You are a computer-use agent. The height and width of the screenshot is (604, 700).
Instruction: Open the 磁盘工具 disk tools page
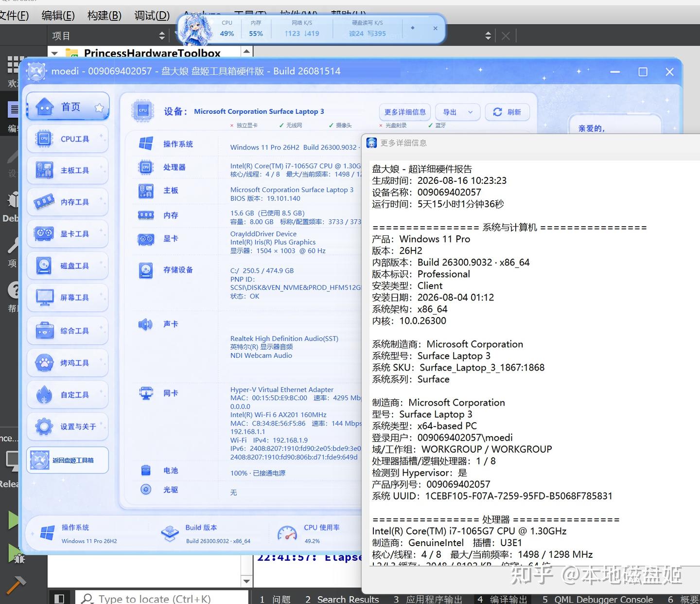coord(68,266)
